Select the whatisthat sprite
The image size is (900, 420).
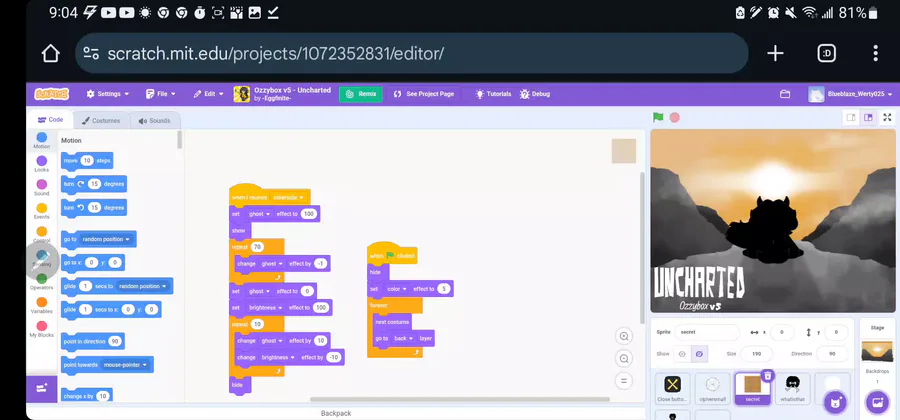pyautogui.click(x=793, y=388)
